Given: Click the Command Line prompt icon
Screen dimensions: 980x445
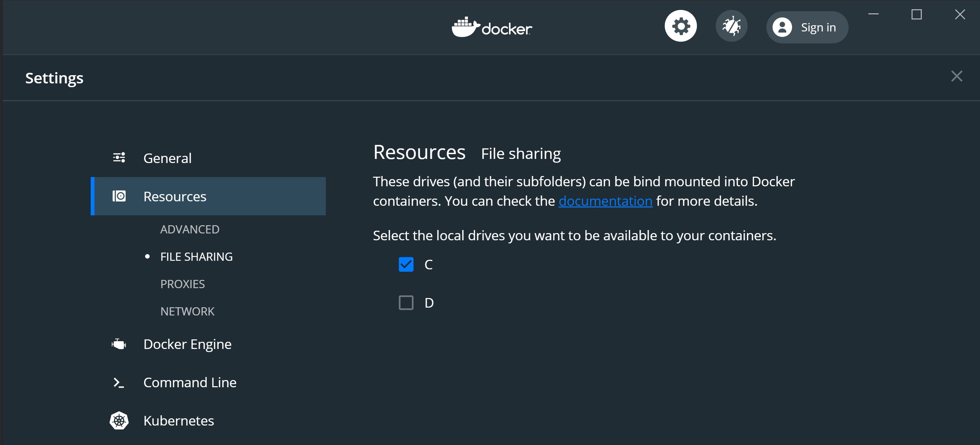Looking at the screenshot, I should tap(119, 383).
